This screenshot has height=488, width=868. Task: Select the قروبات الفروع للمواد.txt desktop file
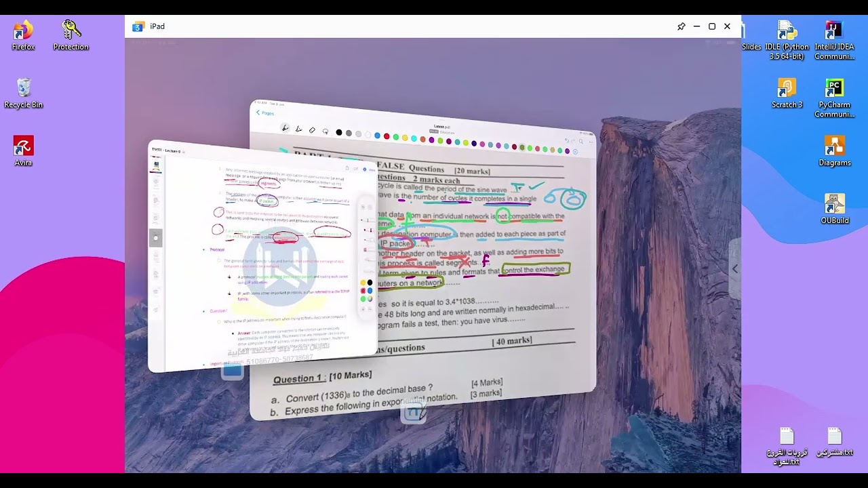(x=787, y=447)
